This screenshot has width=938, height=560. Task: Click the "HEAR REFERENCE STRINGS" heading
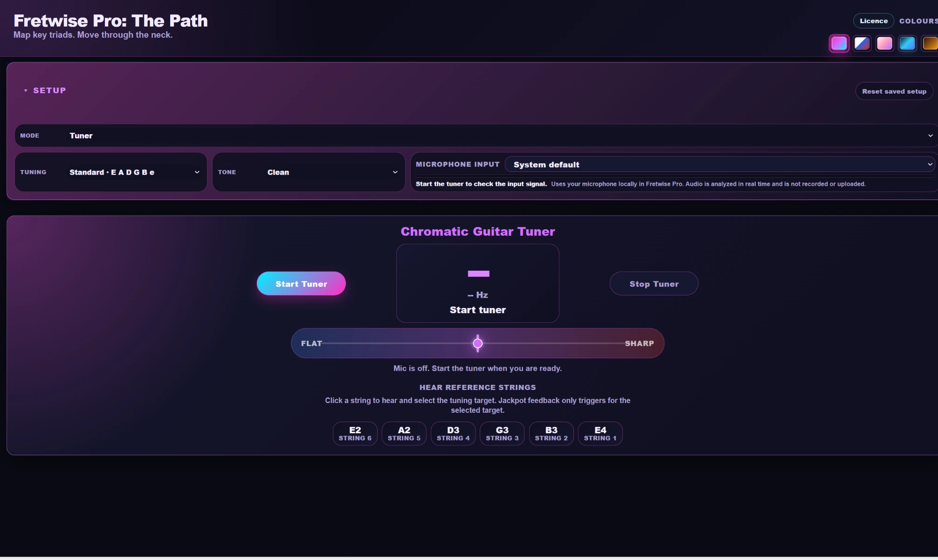pyautogui.click(x=478, y=387)
